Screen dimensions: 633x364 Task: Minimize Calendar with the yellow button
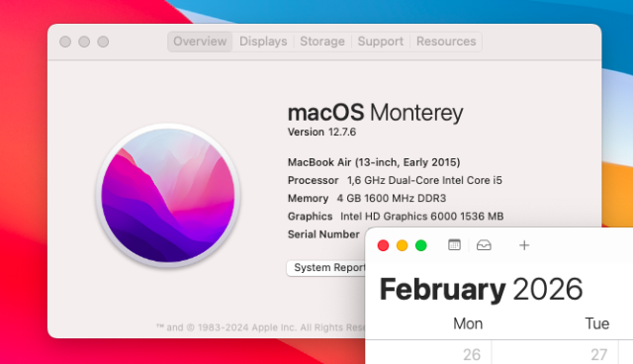click(403, 245)
